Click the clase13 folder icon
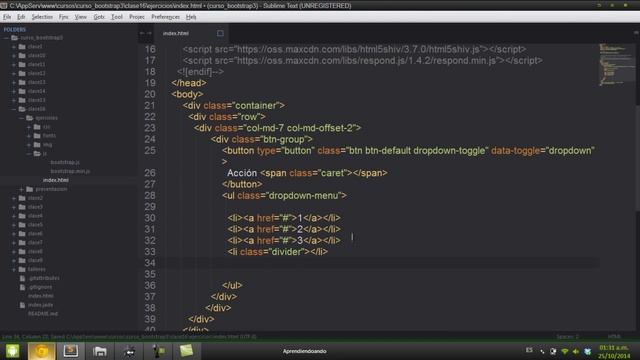The width and height of the screenshot is (640, 360). (22, 82)
